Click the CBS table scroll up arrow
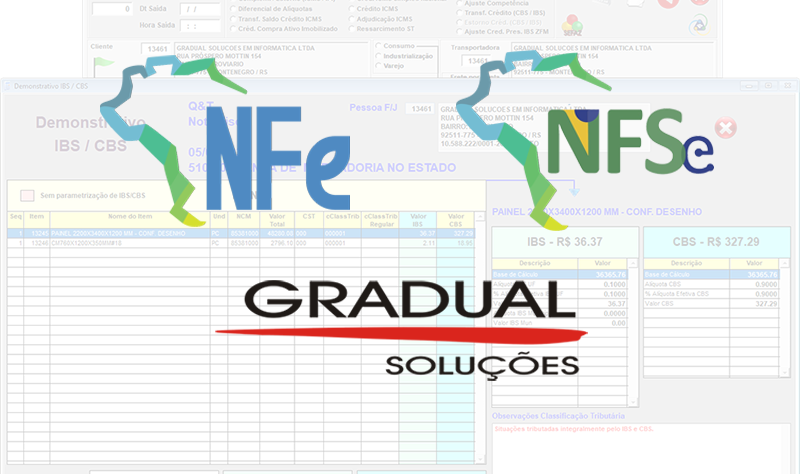The width and height of the screenshot is (800, 474). [785, 263]
